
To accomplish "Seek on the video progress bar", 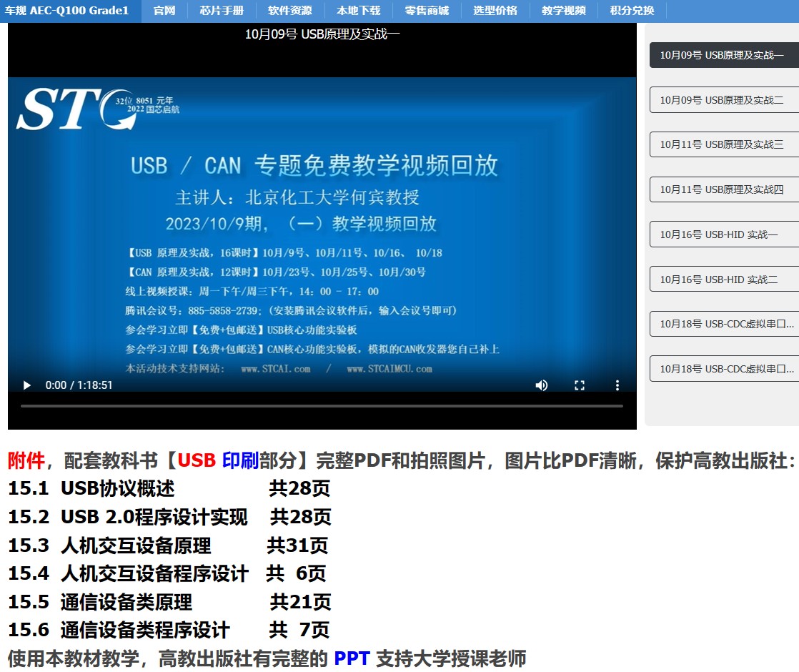I will point(322,406).
